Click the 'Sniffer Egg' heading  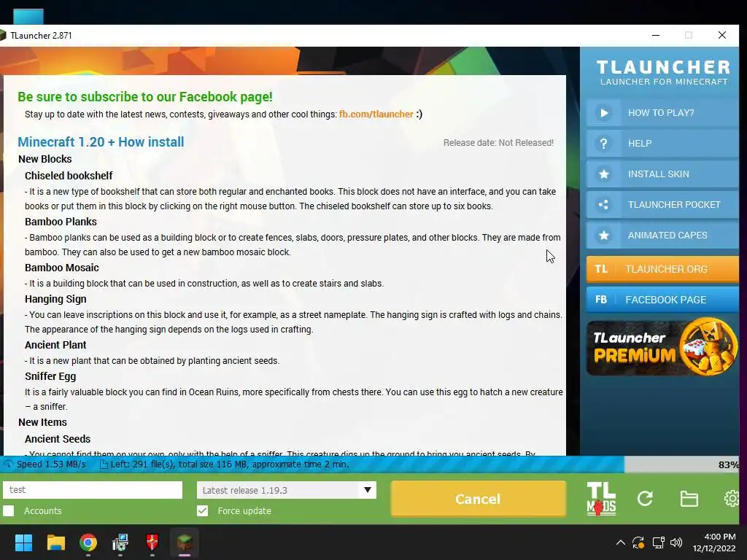click(x=50, y=376)
